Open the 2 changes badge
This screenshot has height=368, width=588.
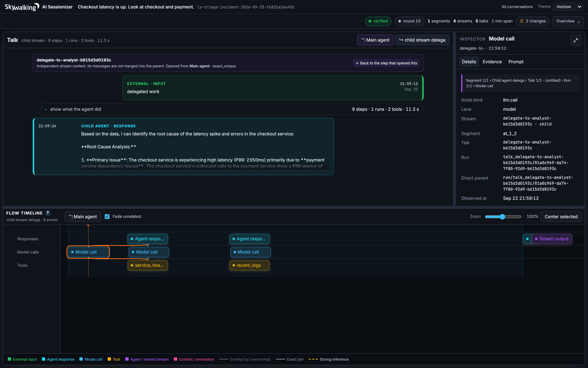(533, 21)
